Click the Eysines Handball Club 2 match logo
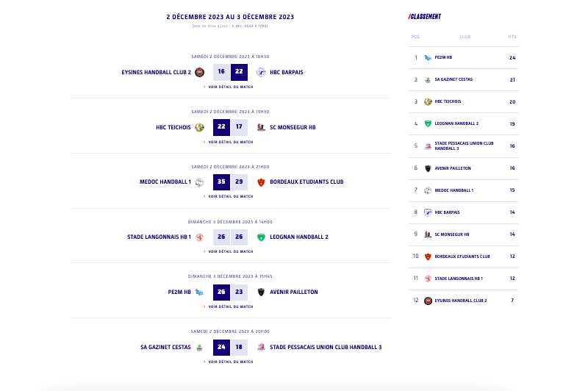This screenshot has height=391, width=588. pos(199,72)
